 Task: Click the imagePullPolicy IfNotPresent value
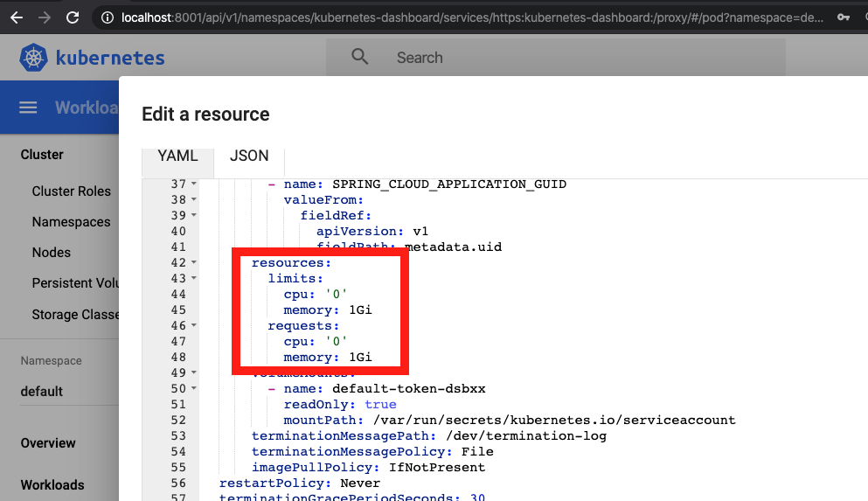[437, 468]
